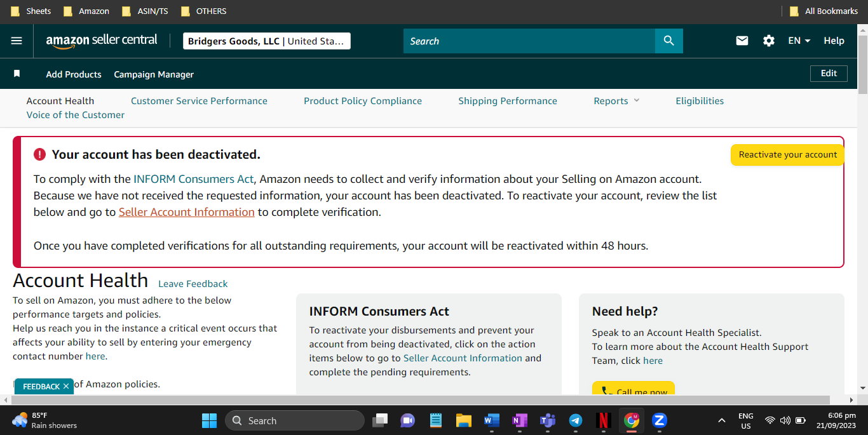Click the emergency contact 'here' link

pos(95,356)
